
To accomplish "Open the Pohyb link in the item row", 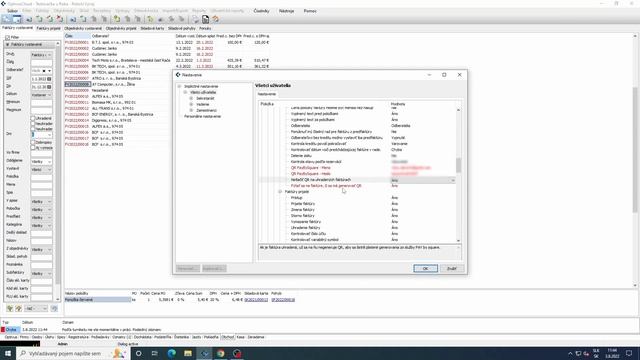I will pyautogui.click(x=283, y=300).
